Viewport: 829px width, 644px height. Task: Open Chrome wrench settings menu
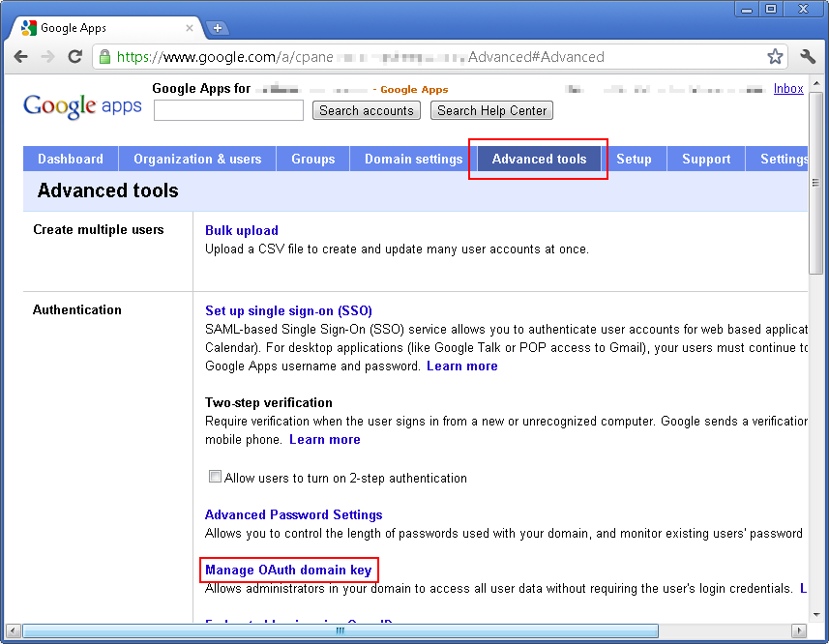click(x=808, y=56)
